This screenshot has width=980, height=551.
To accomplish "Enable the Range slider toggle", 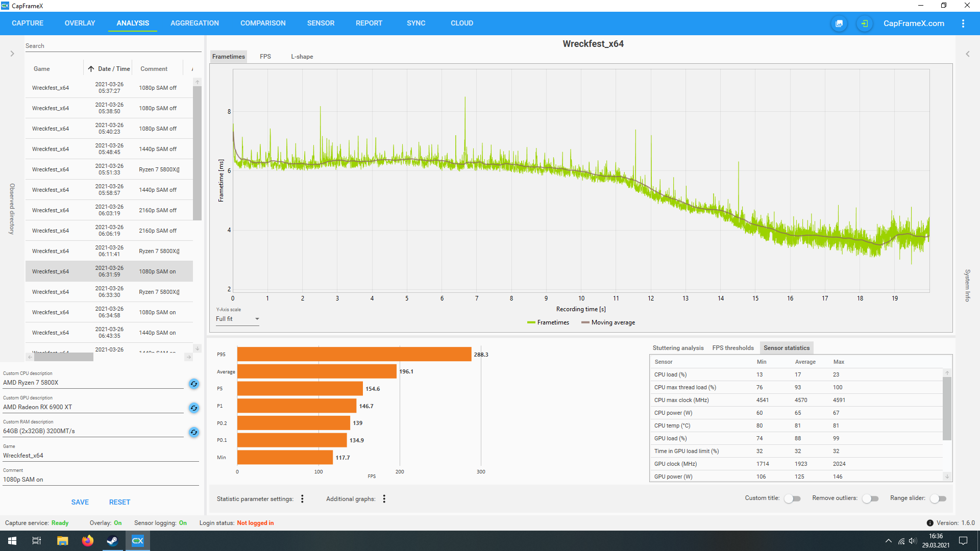I will coord(938,498).
